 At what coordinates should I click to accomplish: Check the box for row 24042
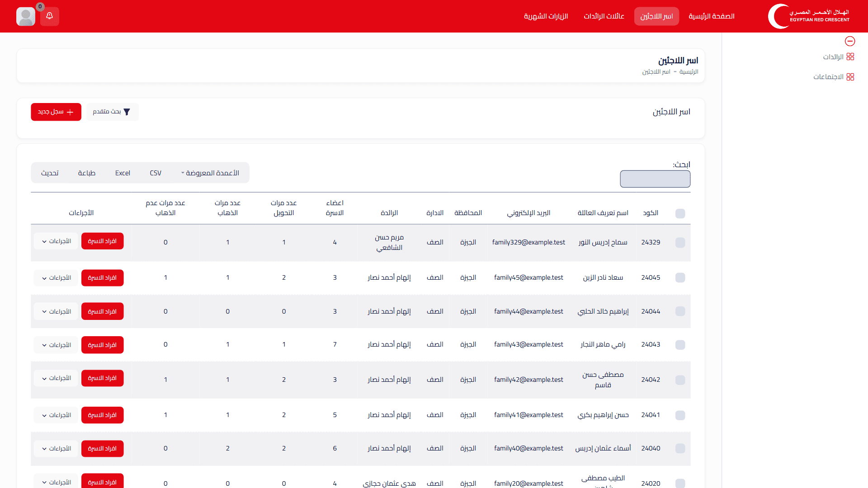click(680, 380)
